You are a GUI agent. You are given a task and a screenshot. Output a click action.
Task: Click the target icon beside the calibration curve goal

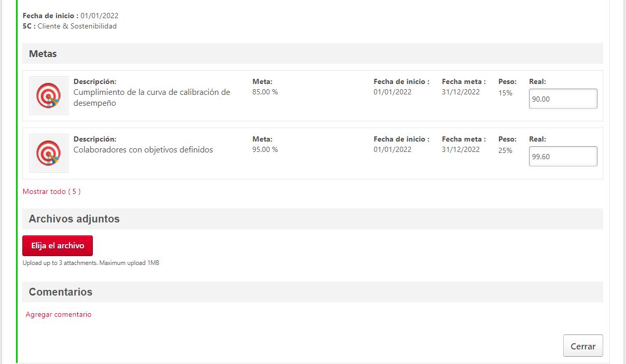(x=49, y=96)
